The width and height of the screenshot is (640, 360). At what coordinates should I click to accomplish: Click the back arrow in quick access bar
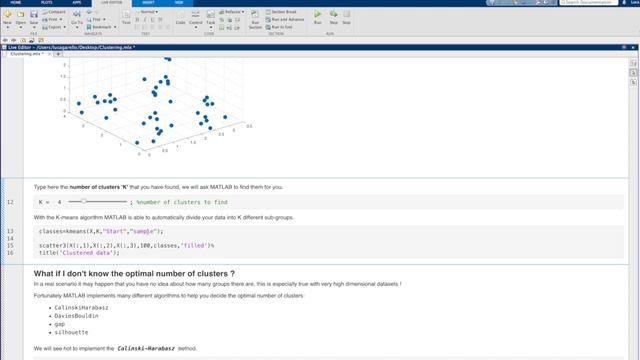[x=5, y=40]
